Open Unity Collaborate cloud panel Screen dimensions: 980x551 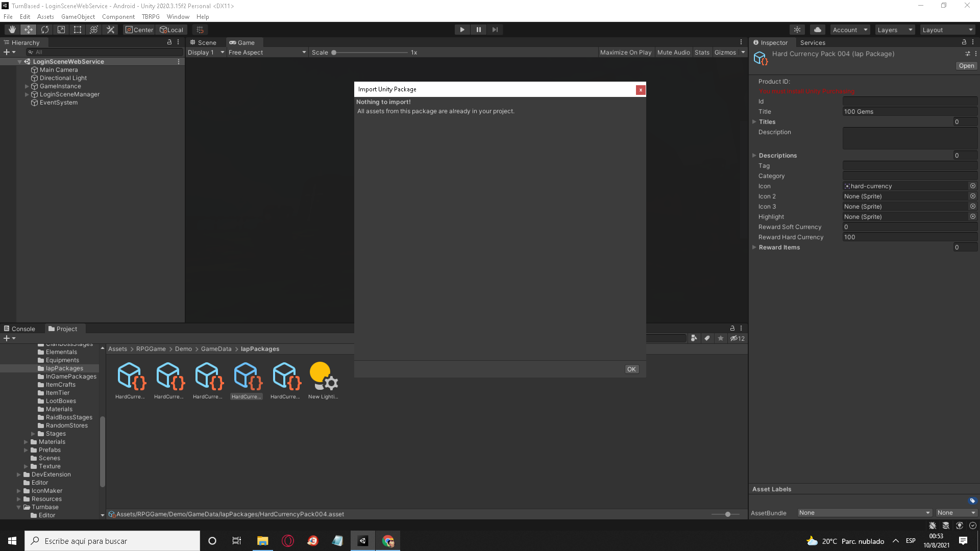coord(817,29)
